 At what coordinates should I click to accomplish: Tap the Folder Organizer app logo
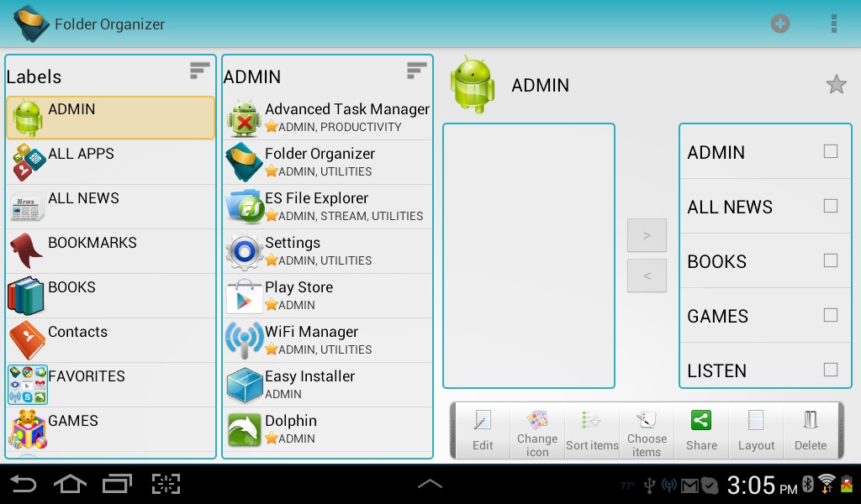pyautogui.click(x=32, y=24)
